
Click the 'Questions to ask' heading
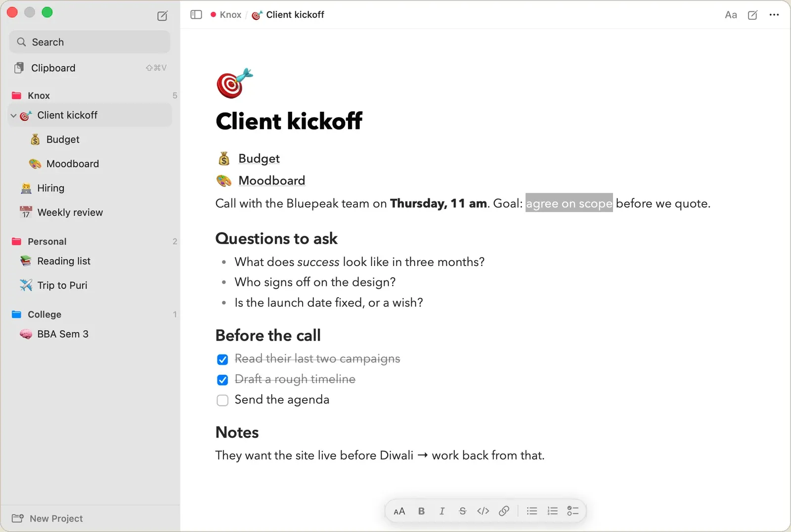coord(277,239)
